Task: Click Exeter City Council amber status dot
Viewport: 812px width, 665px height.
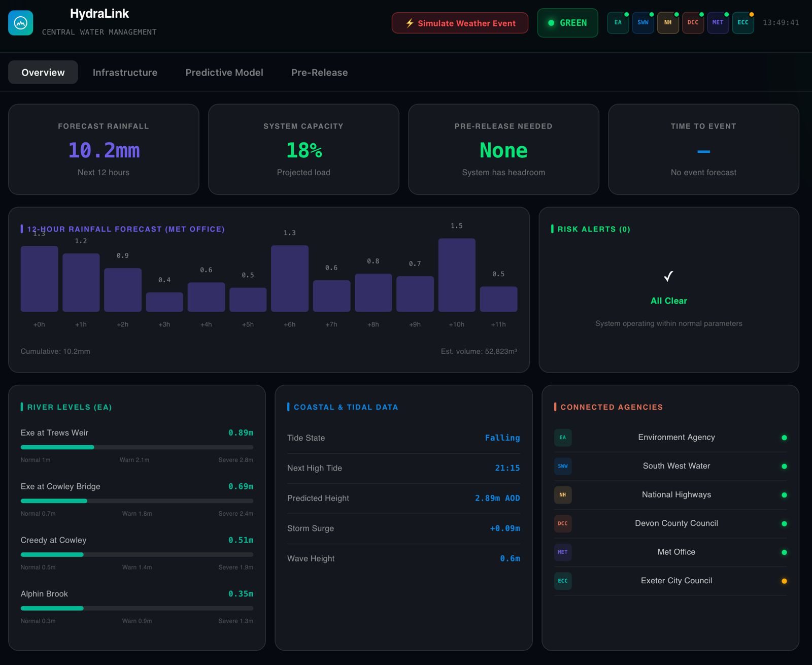Action: (x=784, y=581)
